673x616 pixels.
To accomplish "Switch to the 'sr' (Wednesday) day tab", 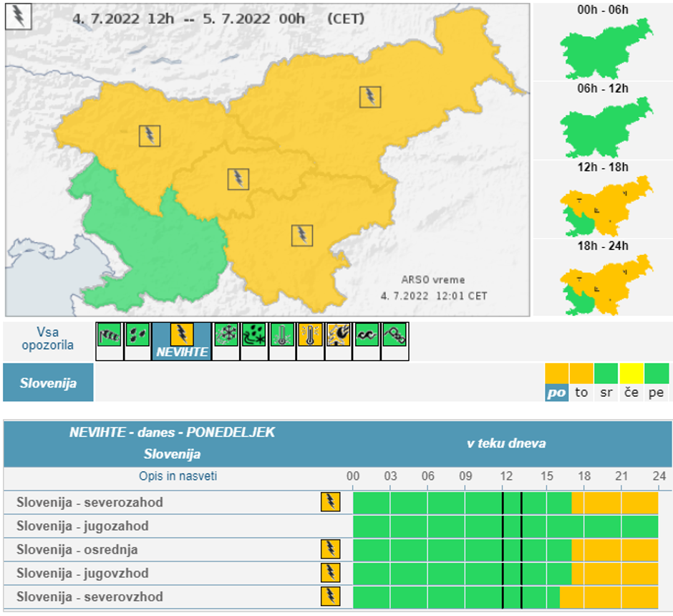I will click(x=606, y=393).
